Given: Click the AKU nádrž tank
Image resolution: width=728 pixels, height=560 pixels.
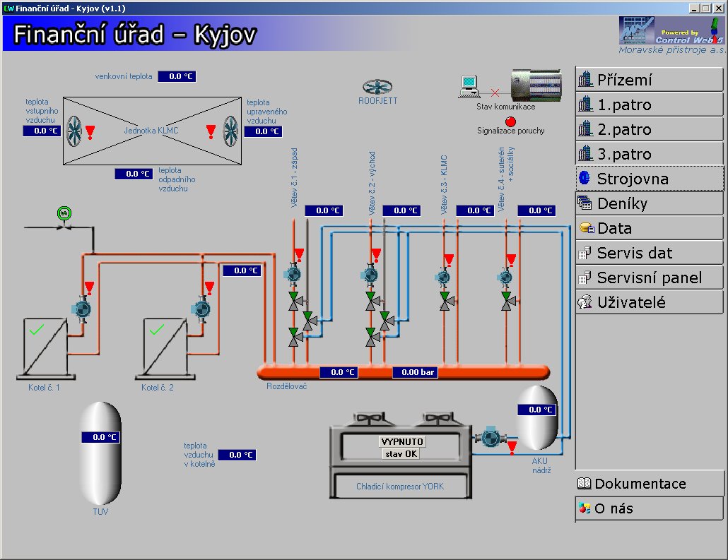Looking at the screenshot, I should click(538, 419).
